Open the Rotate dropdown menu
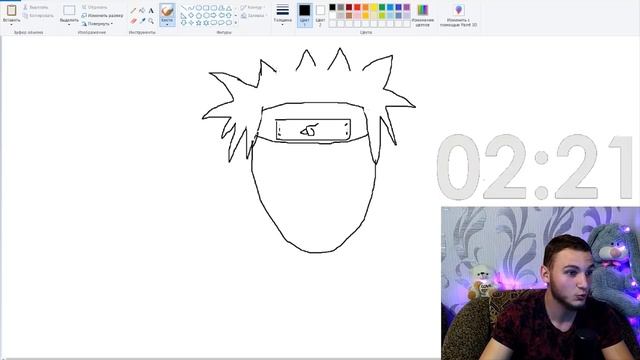Image resolution: width=640 pixels, height=360 pixels. [97, 24]
